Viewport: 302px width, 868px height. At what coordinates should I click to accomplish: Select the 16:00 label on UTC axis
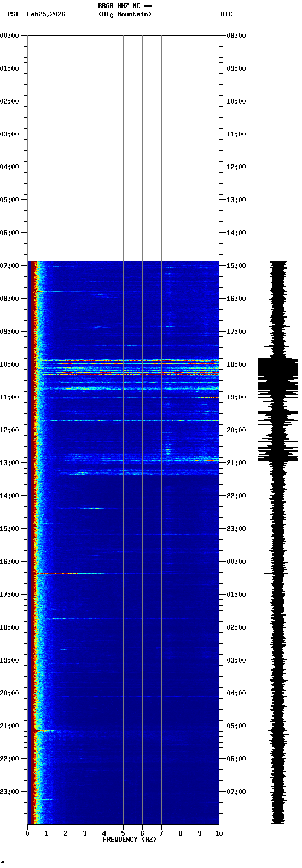236,299
